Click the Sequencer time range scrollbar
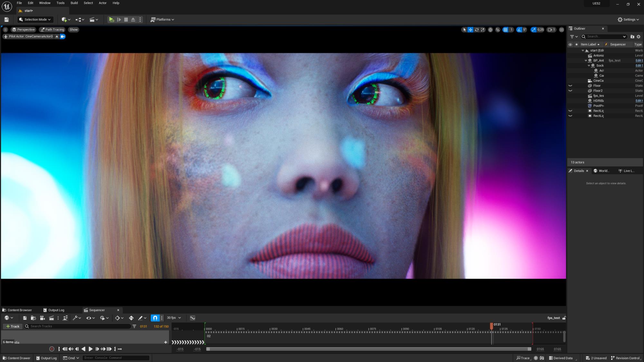The image size is (644, 362). pyautogui.click(x=369, y=349)
